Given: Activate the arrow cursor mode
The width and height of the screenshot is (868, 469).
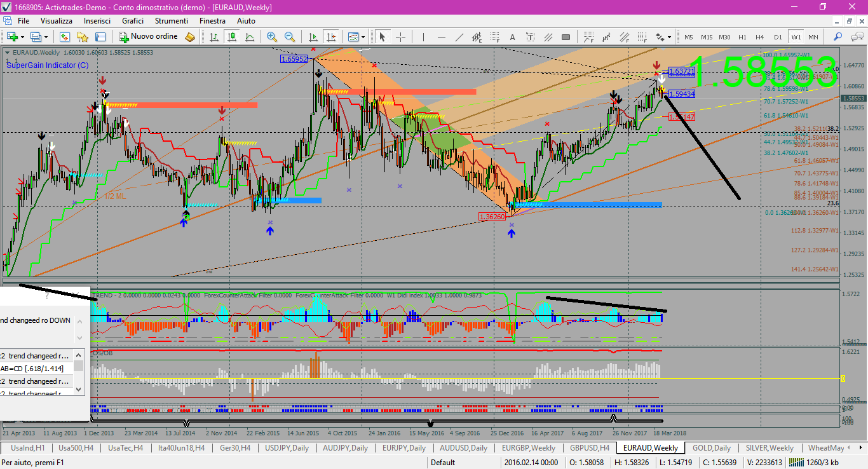Looking at the screenshot, I should (383, 37).
